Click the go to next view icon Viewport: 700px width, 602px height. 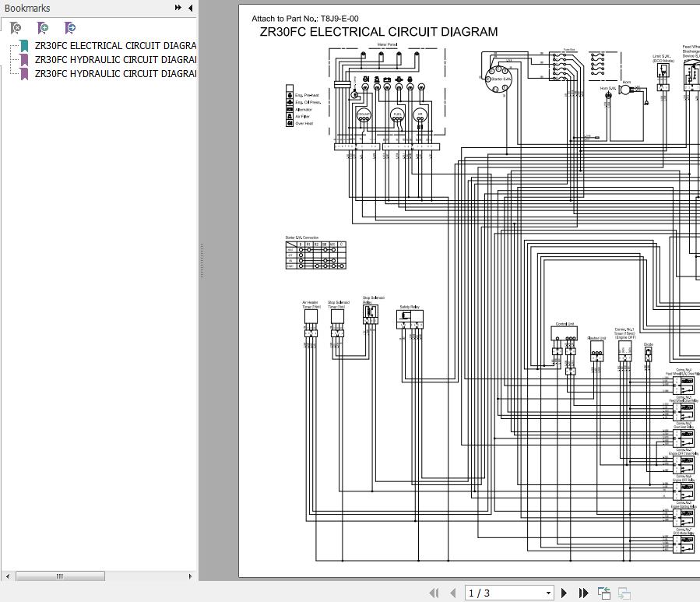pyautogui.click(x=624, y=593)
